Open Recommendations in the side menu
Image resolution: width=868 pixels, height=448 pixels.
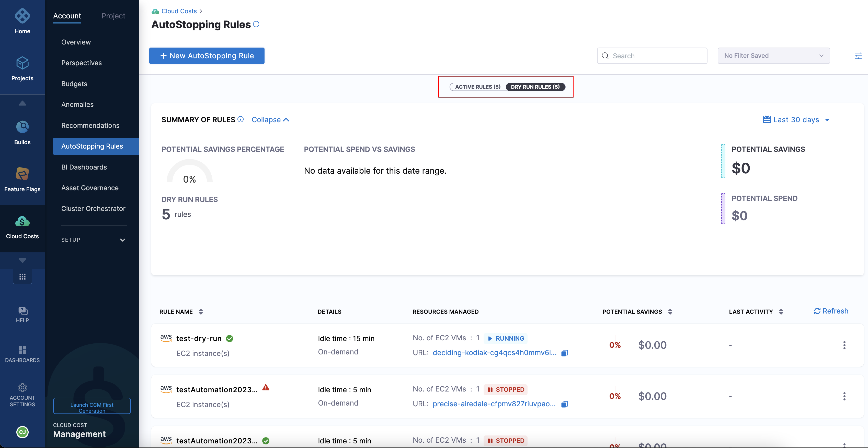pyautogui.click(x=90, y=125)
